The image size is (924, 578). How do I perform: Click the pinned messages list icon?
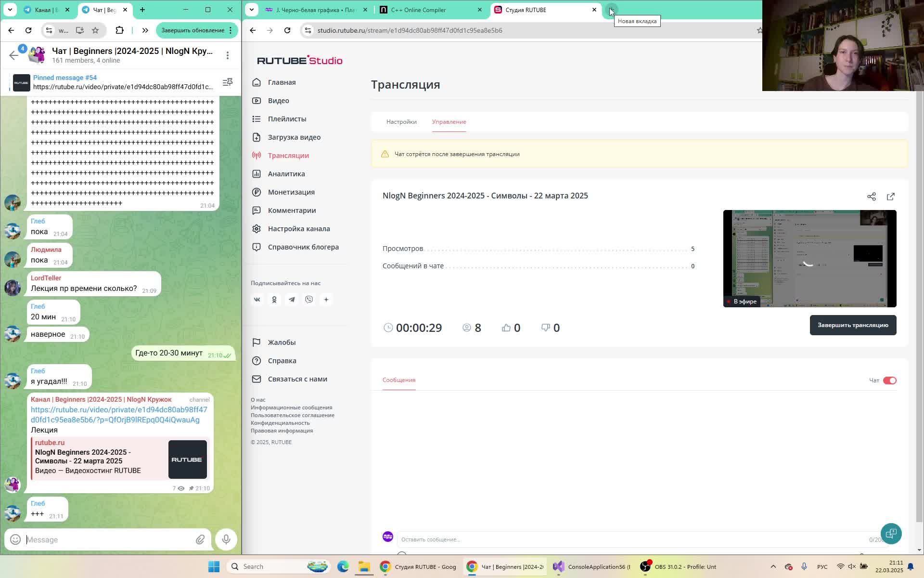point(228,82)
